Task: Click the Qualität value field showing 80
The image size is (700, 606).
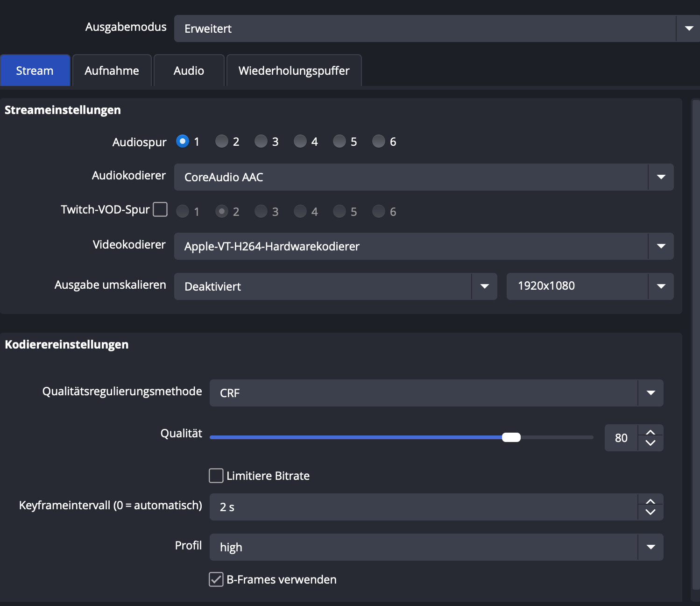Action: click(x=621, y=438)
